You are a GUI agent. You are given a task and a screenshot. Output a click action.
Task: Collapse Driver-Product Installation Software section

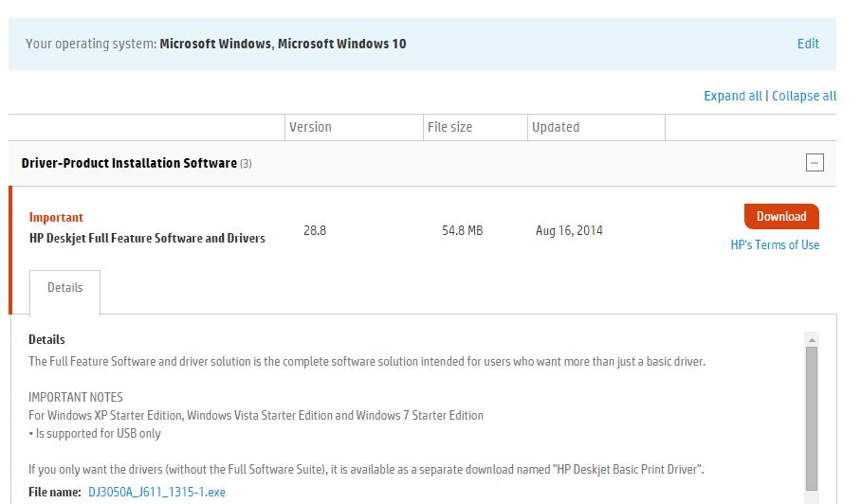coord(815,163)
